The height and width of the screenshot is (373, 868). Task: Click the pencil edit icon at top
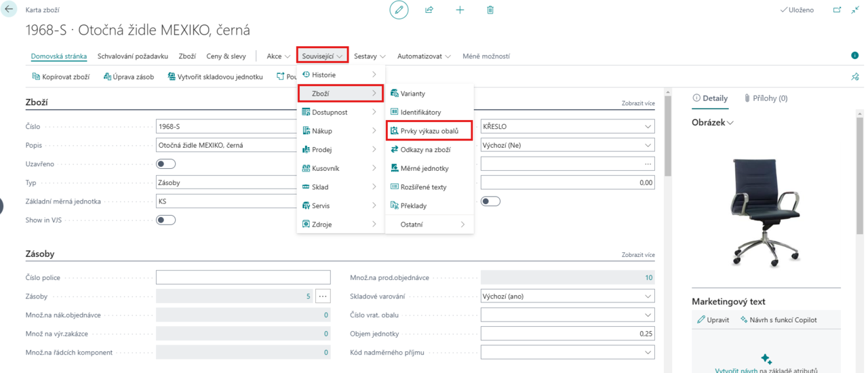pos(399,10)
